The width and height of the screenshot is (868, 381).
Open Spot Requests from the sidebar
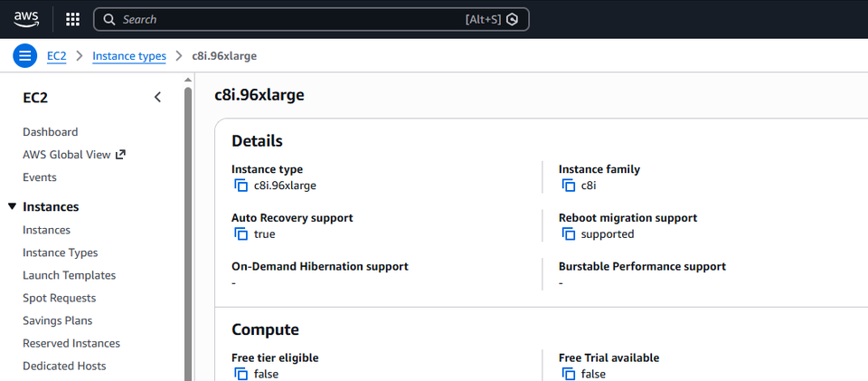[x=60, y=298]
